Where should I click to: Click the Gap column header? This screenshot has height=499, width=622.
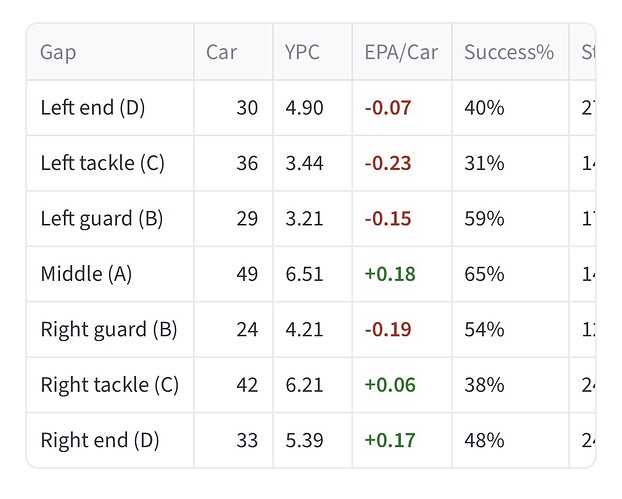click(x=58, y=52)
